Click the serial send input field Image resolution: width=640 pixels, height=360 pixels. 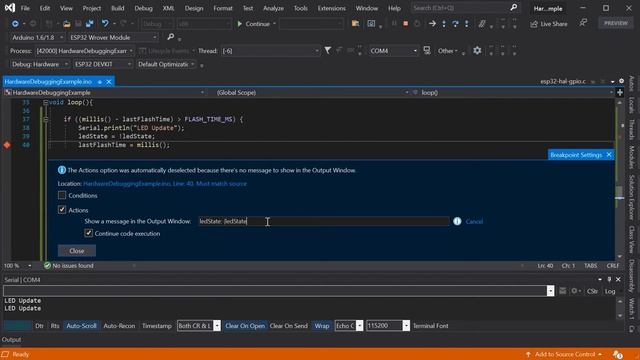pos(275,291)
